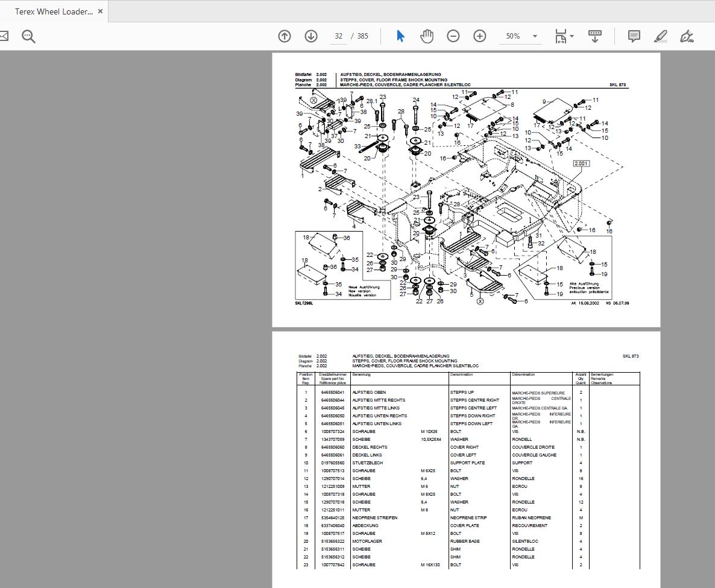This screenshot has height=588, width=715.
Task: Click the ABDECKUNG part name
Action: pyautogui.click(x=365, y=525)
